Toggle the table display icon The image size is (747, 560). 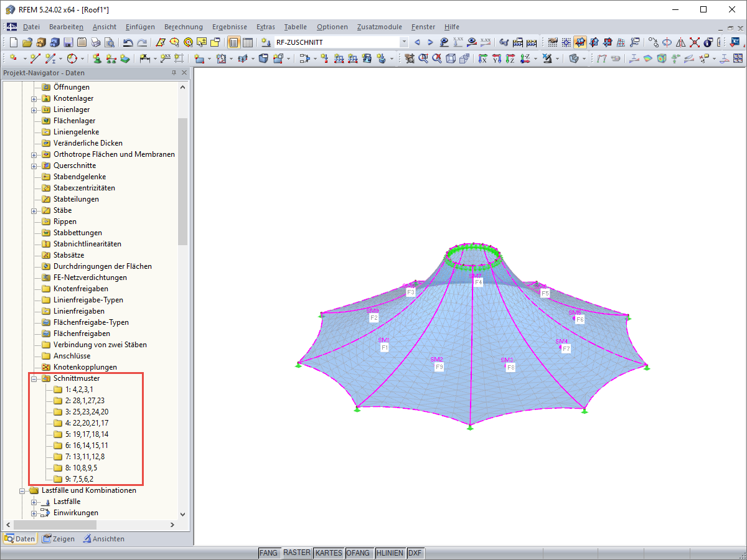(247, 42)
